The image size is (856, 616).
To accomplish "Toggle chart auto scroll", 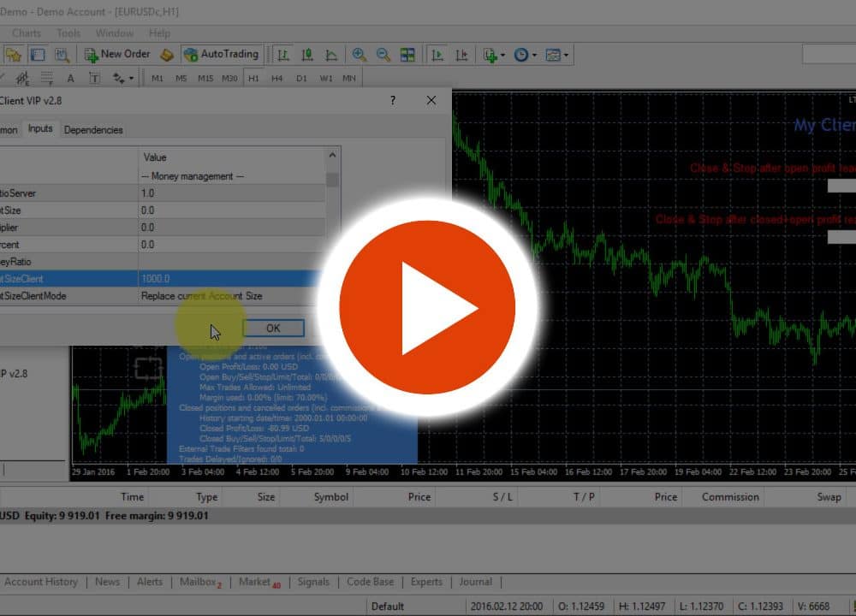I will point(437,55).
